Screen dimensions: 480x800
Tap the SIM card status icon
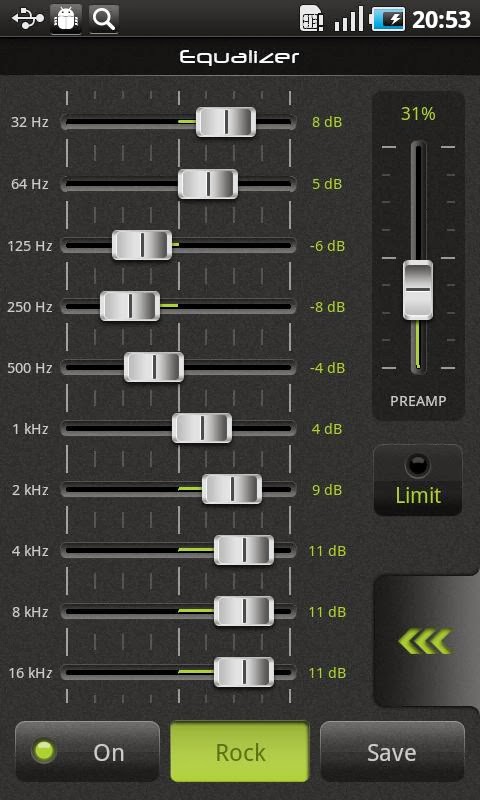pyautogui.click(x=311, y=19)
